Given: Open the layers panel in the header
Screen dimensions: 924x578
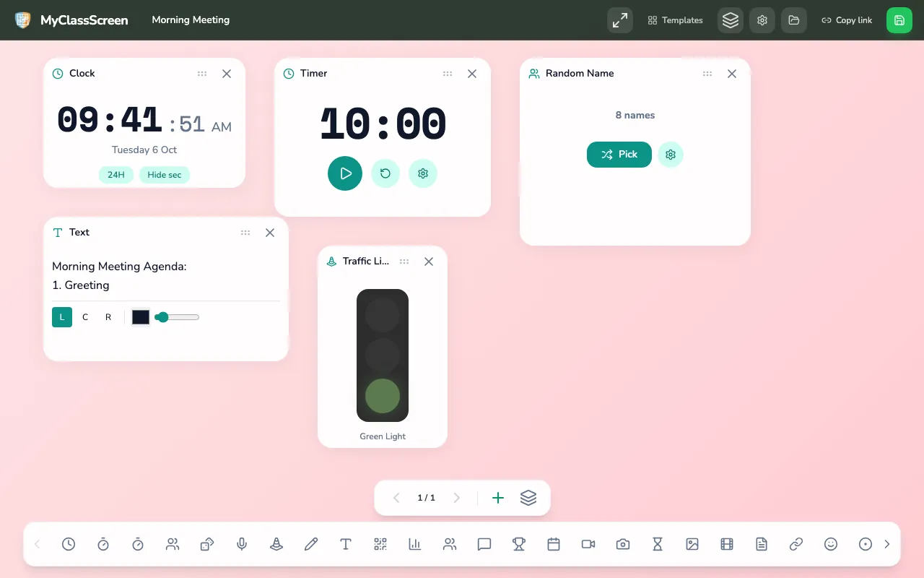Looking at the screenshot, I should click(x=731, y=20).
